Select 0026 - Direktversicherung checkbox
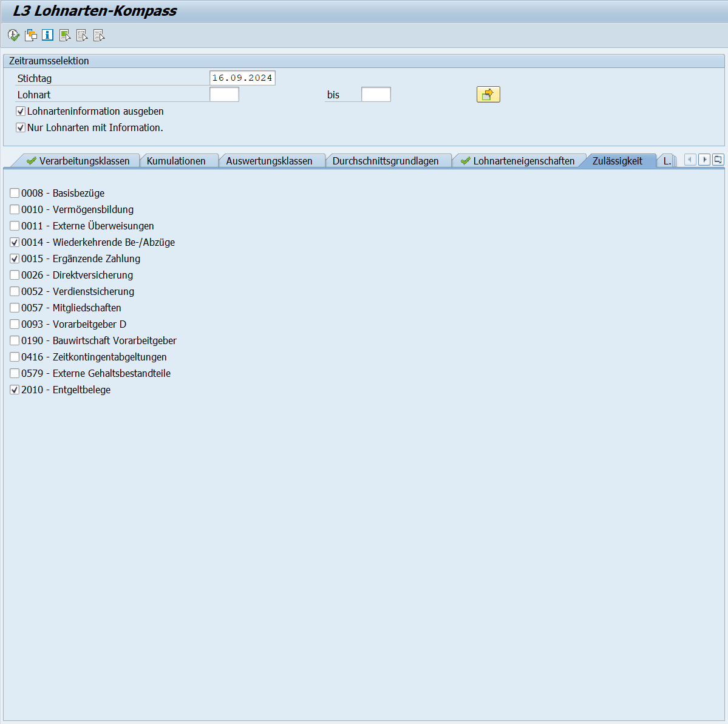 pyautogui.click(x=15, y=275)
